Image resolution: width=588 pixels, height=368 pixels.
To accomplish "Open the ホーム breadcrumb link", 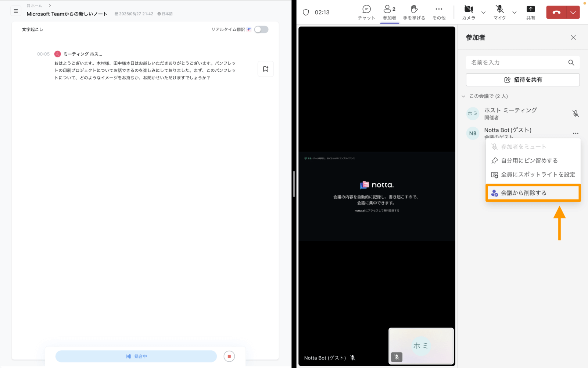I will [x=34, y=6].
